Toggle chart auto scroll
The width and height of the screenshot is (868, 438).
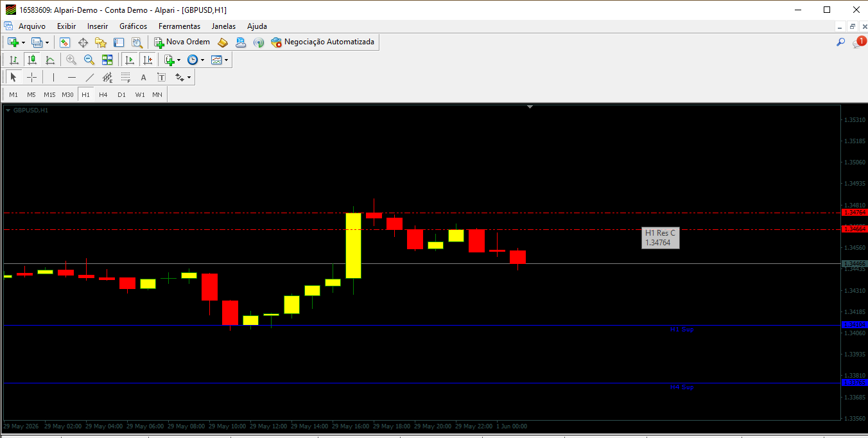pos(130,60)
